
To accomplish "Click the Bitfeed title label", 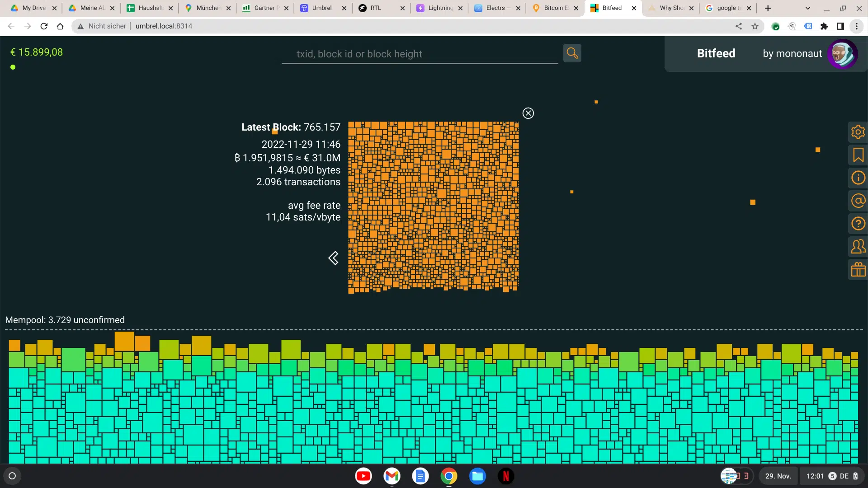I will pyautogui.click(x=716, y=53).
